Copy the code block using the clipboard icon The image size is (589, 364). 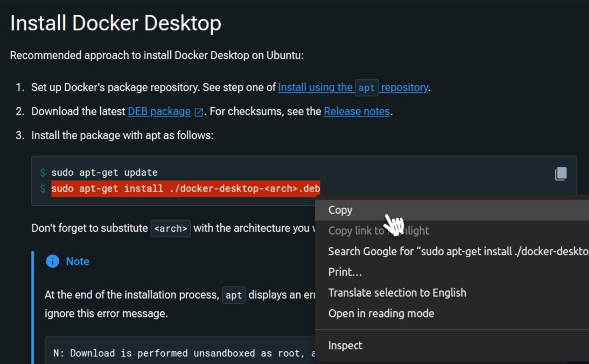(561, 174)
